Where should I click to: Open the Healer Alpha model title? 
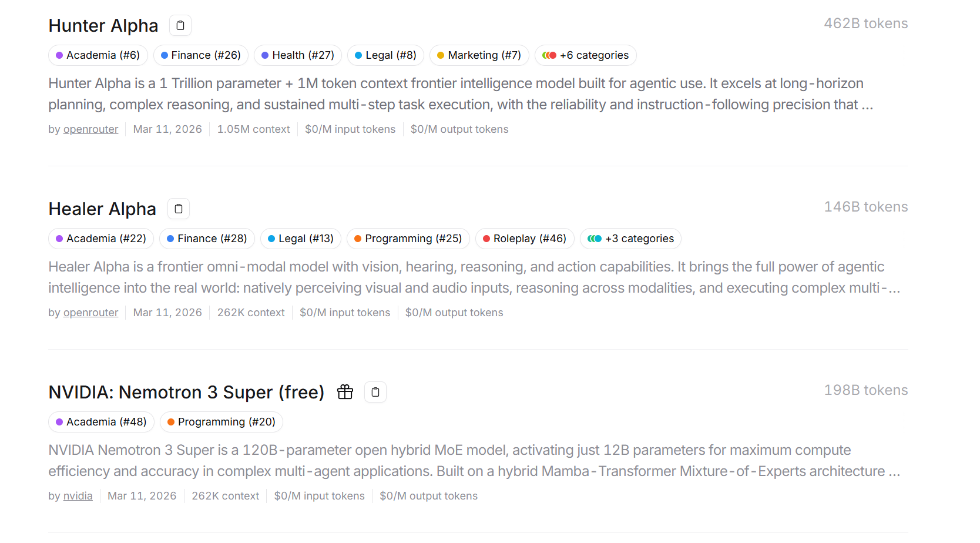(x=102, y=209)
